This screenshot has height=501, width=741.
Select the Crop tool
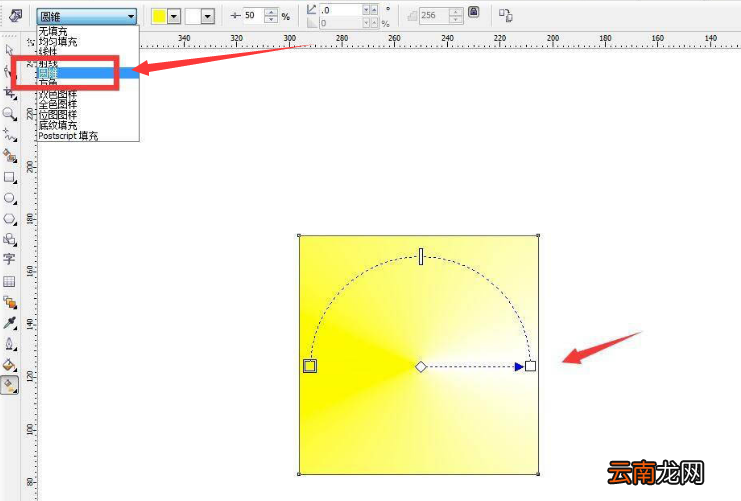[9, 93]
